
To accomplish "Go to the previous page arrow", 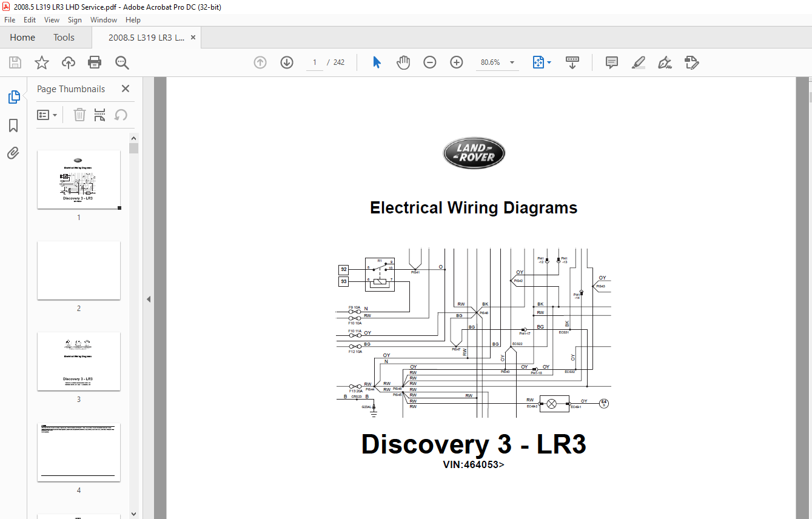I will 260,62.
